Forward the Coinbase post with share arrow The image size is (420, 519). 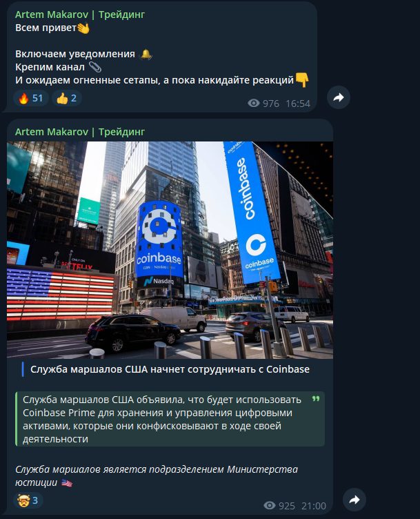pyautogui.click(x=354, y=500)
